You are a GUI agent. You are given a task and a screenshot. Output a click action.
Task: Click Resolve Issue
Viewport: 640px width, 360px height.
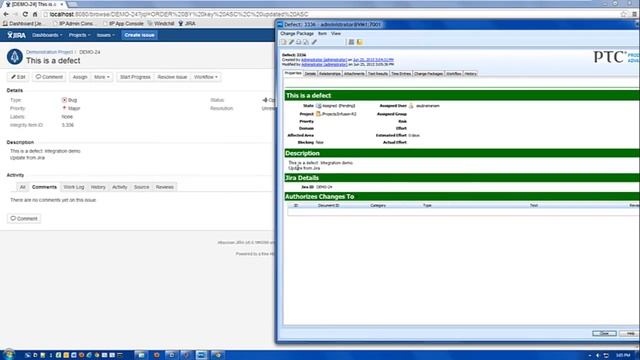click(x=172, y=77)
